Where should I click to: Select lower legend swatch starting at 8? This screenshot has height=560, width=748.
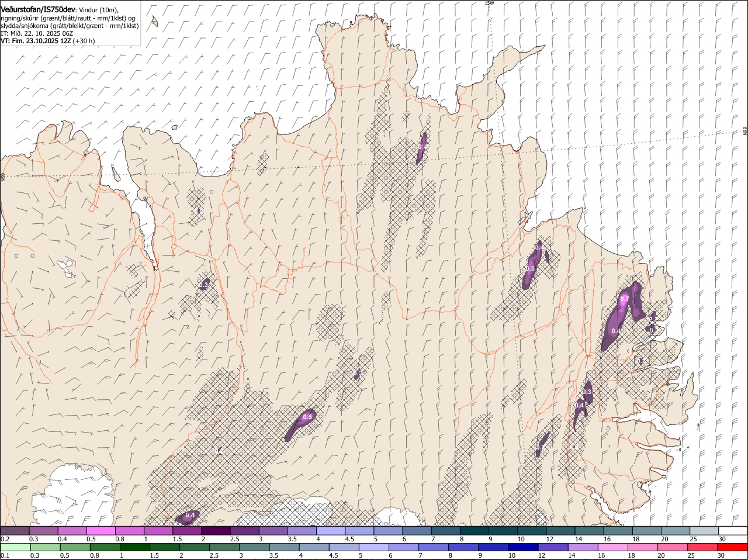tap(463, 547)
